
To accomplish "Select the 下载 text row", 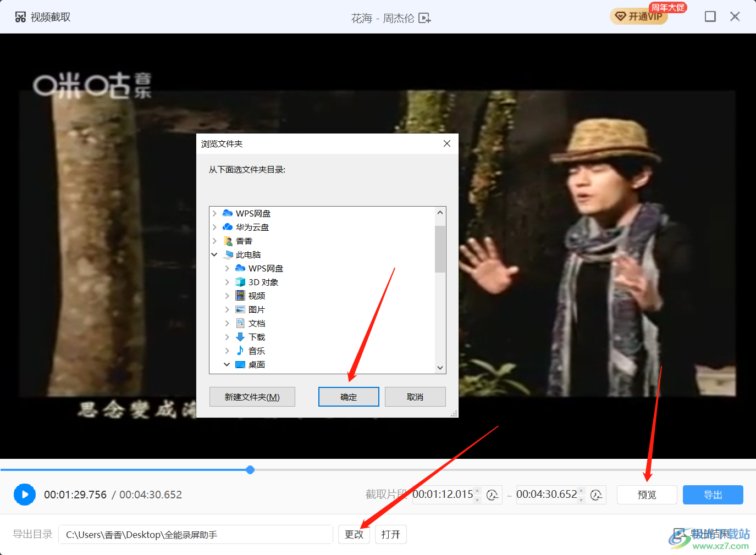I will [x=257, y=337].
